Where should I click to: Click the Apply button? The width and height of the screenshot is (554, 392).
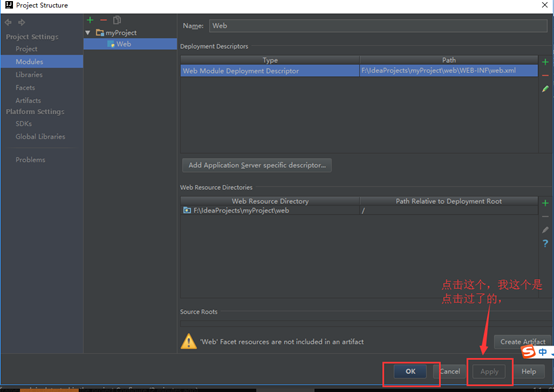point(489,371)
